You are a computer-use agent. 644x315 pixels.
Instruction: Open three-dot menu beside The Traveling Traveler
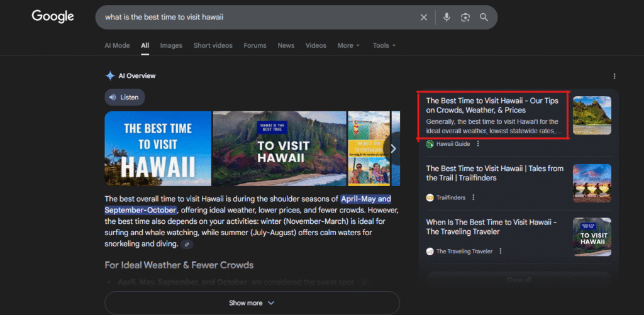pyautogui.click(x=500, y=251)
